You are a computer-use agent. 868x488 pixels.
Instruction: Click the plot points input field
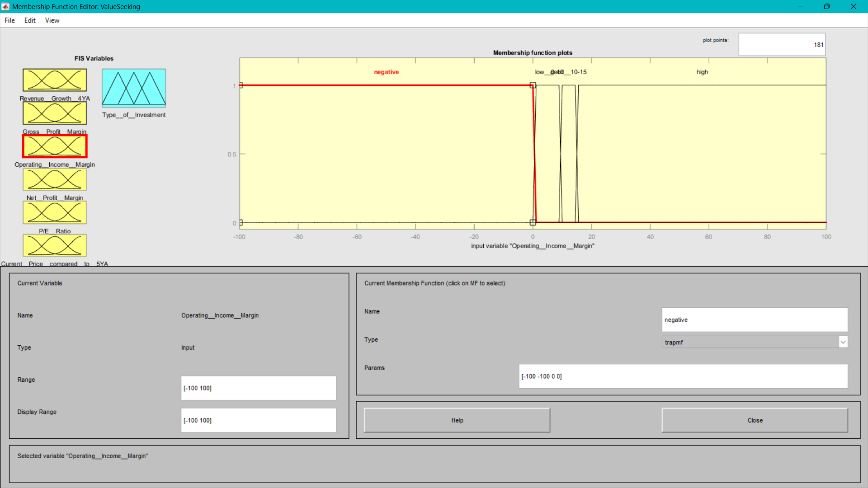pos(782,44)
